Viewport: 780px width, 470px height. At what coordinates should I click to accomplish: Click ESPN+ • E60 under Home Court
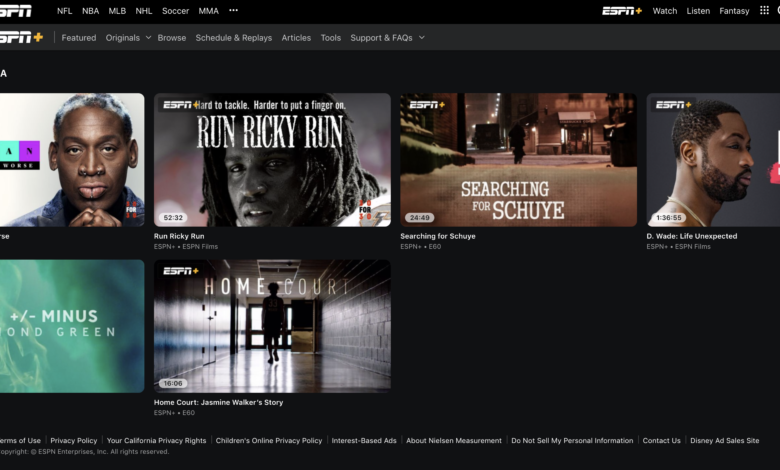[174, 413]
